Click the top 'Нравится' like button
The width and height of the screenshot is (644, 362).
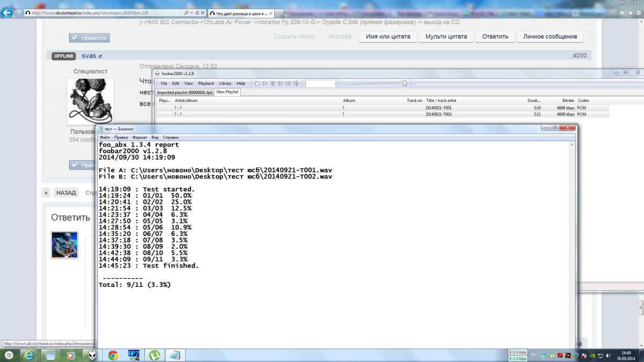tap(90, 38)
